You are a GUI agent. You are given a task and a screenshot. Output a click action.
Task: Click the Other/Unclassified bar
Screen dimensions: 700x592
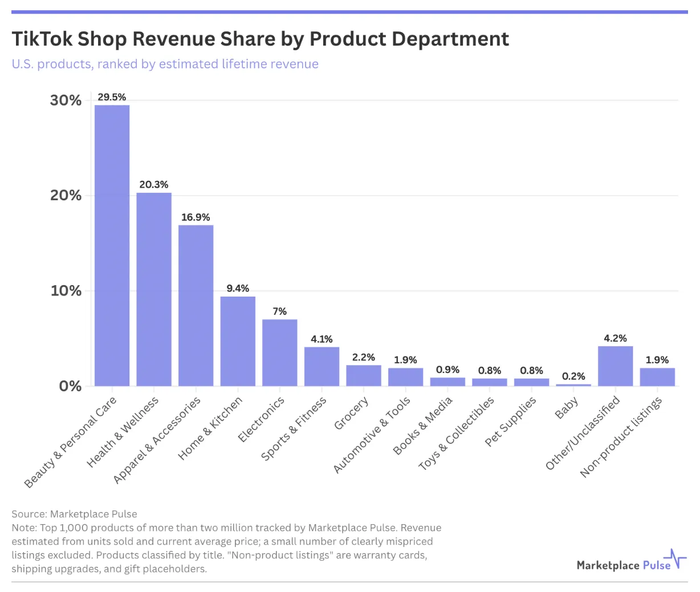tap(616, 366)
